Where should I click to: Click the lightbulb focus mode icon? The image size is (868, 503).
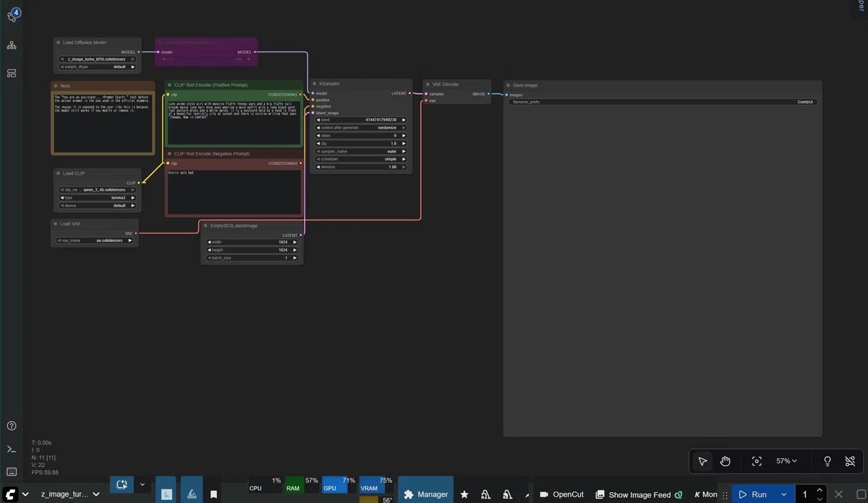(x=827, y=461)
